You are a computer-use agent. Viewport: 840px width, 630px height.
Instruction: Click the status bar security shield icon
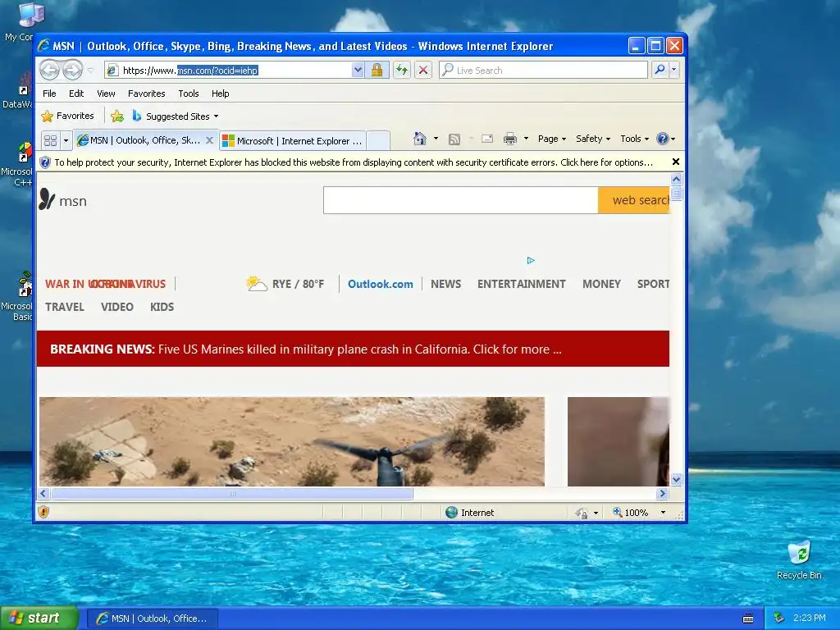(43, 512)
